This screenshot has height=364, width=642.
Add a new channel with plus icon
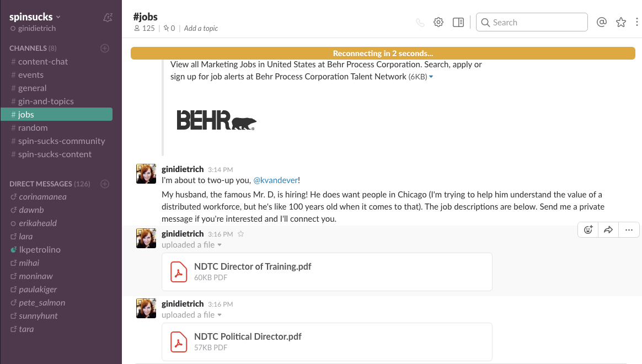tap(105, 49)
